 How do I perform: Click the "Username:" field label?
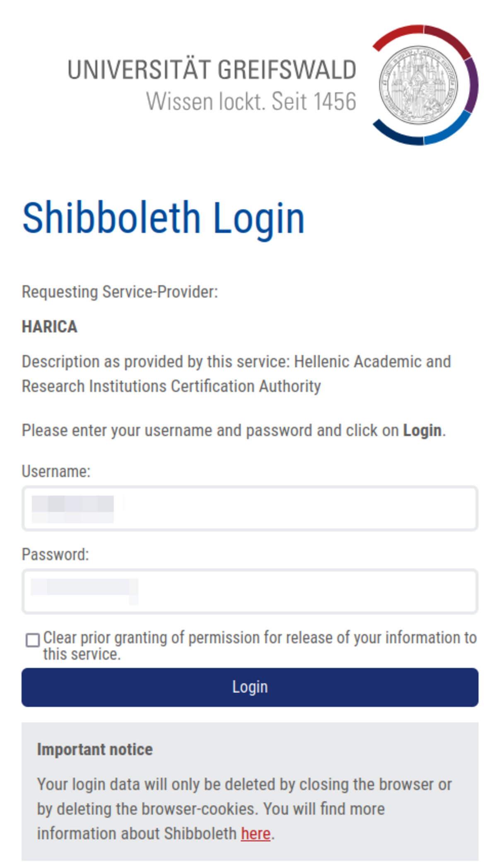pyautogui.click(x=56, y=472)
